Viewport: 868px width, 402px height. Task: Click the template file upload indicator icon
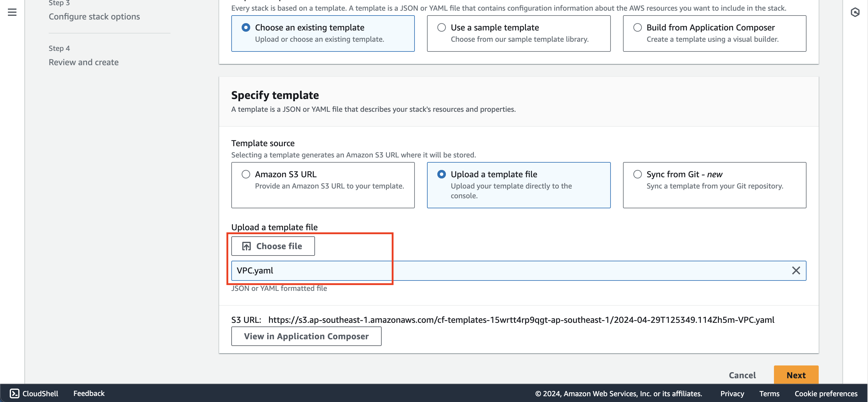point(246,246)
